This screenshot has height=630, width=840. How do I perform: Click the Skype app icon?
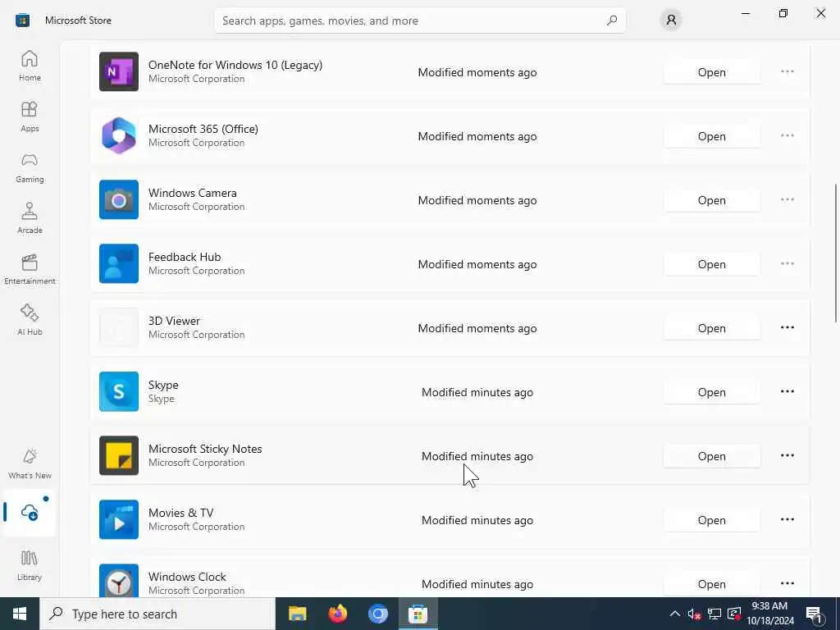[x=119, y=391]
